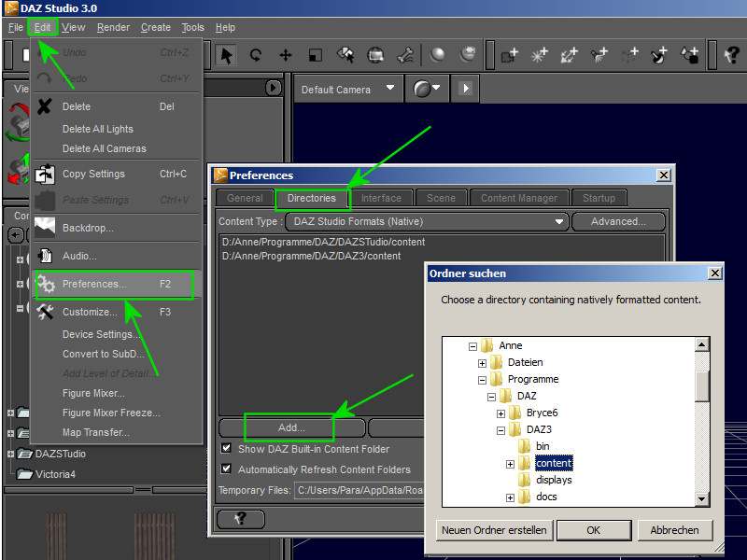Open Render Settings sphere icon
The image size is (747, 560).
468,54
